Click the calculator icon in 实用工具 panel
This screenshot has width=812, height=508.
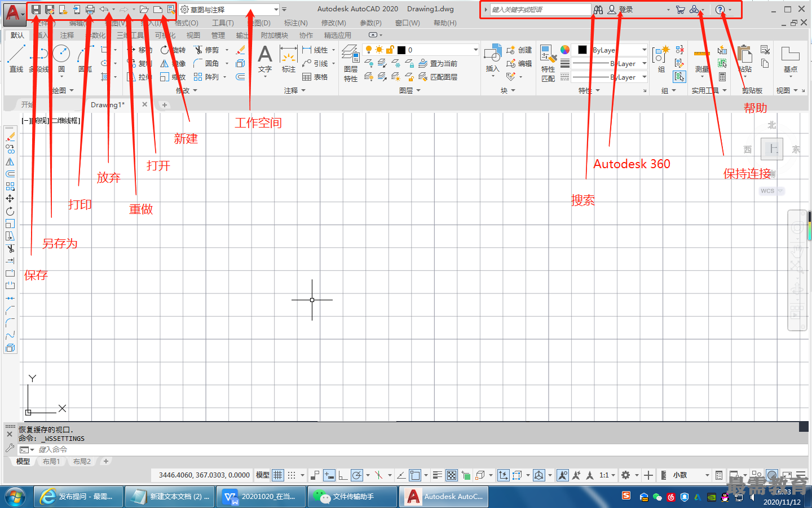[x=722, y=77]
